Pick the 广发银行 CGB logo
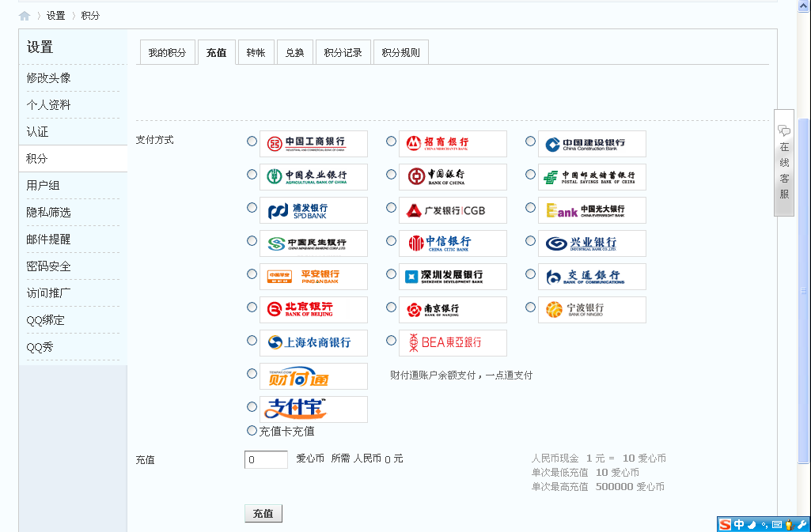Image resolution: width=811 pixels, height=532 pixels. [453, 210]
